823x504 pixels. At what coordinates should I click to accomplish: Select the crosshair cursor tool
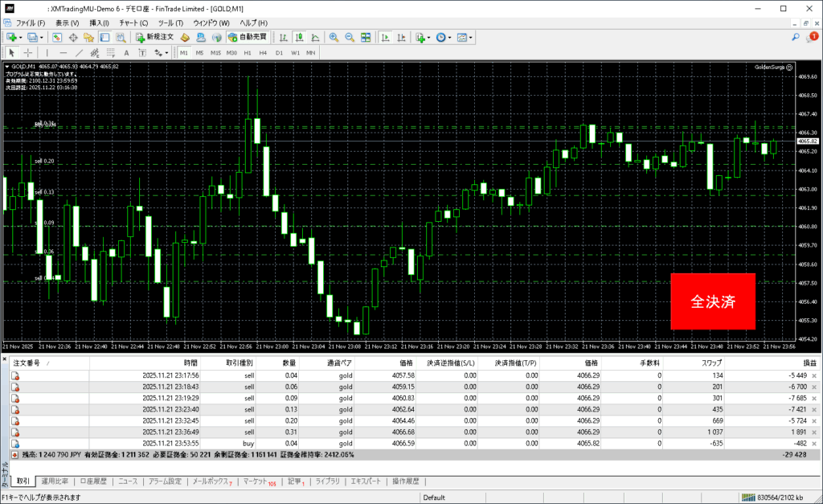(x=27, y=53)
